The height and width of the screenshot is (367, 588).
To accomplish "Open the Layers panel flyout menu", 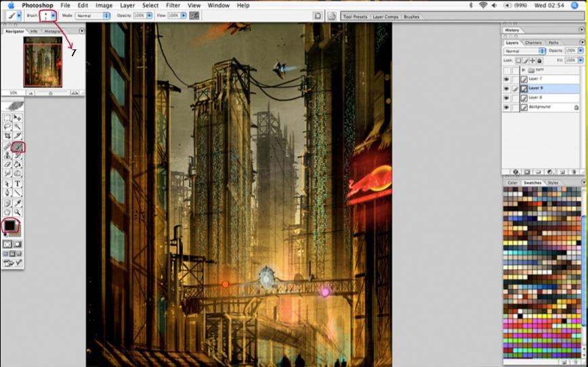I will pos(582,42).
